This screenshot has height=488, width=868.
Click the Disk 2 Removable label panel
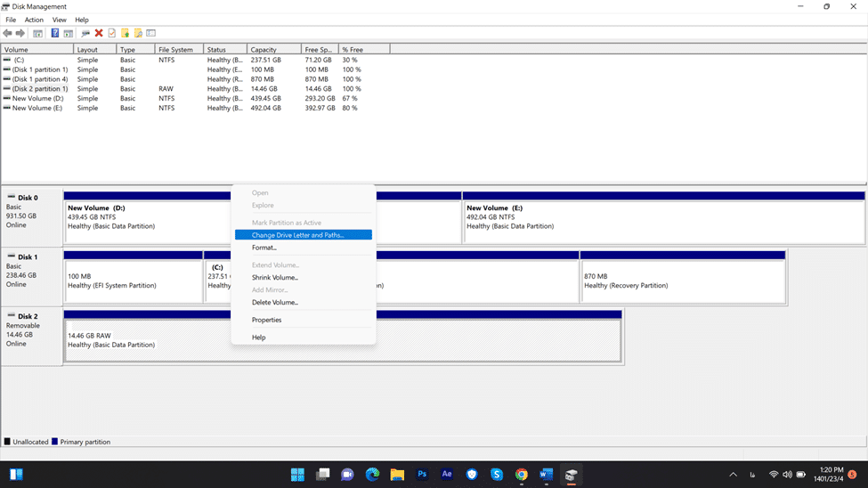[x=31, y=336]
